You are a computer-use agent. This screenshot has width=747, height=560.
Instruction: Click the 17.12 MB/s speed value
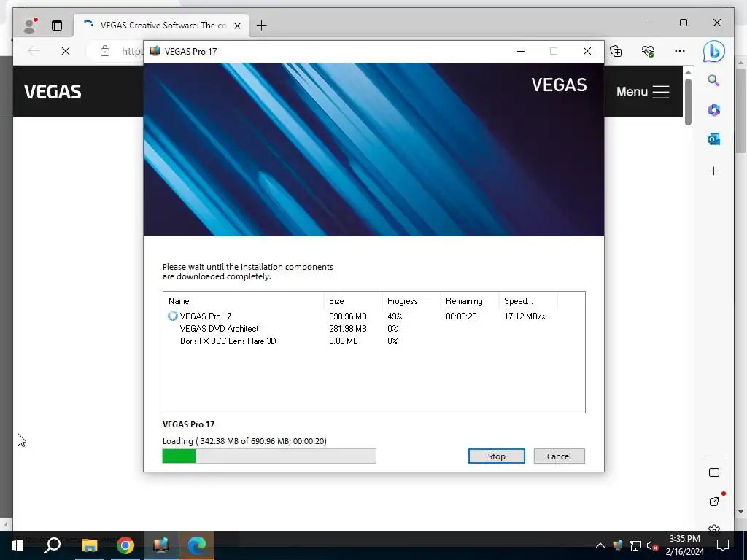[x=525, y=316]
